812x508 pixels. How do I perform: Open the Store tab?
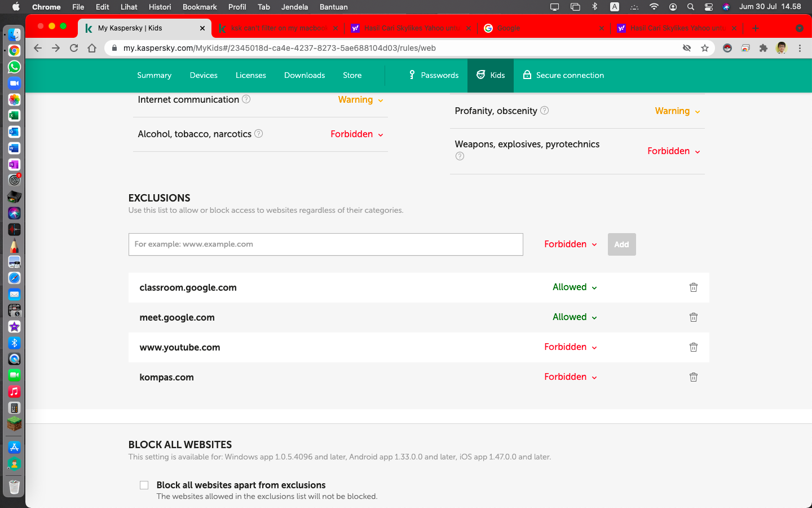(x=352, y=75)
